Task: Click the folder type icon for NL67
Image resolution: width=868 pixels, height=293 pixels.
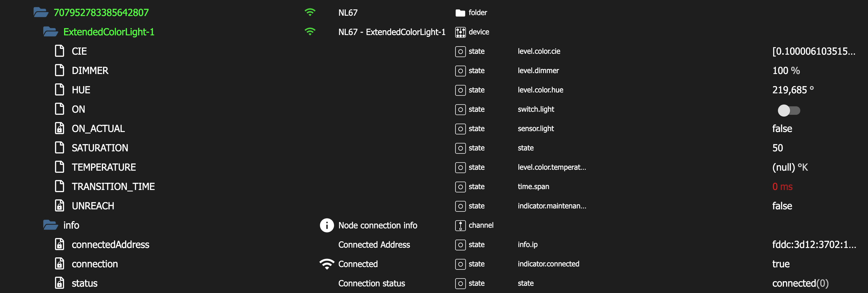Action: (x=460, y=13)
